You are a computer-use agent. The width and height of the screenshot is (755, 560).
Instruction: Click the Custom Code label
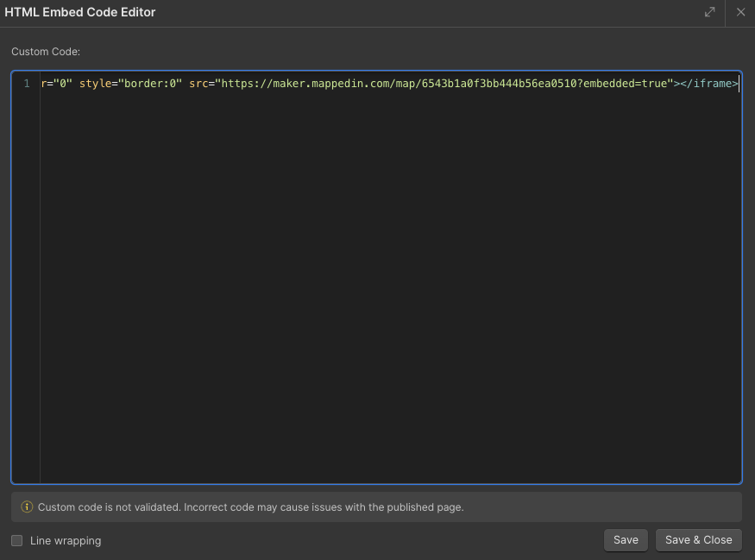46,52
